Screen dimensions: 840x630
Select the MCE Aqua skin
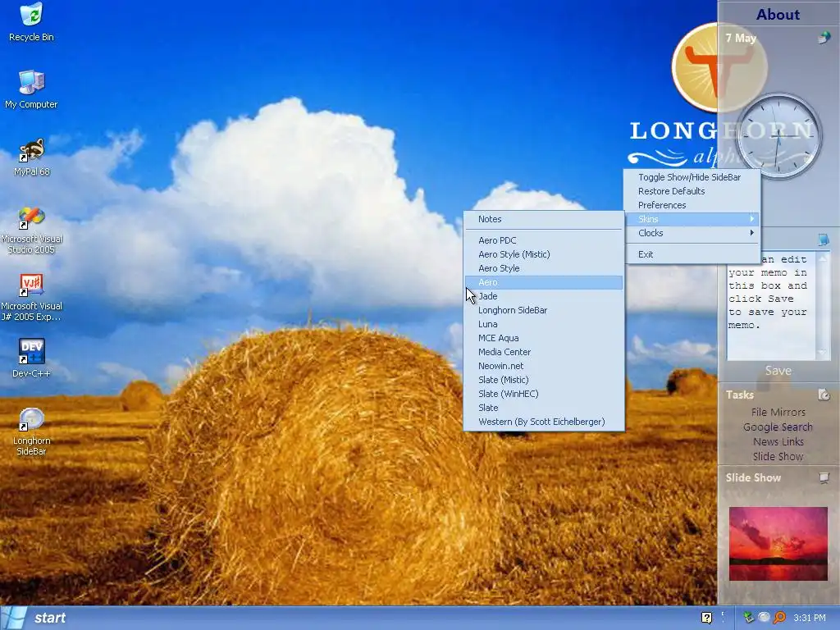click(x=544, y=337)
